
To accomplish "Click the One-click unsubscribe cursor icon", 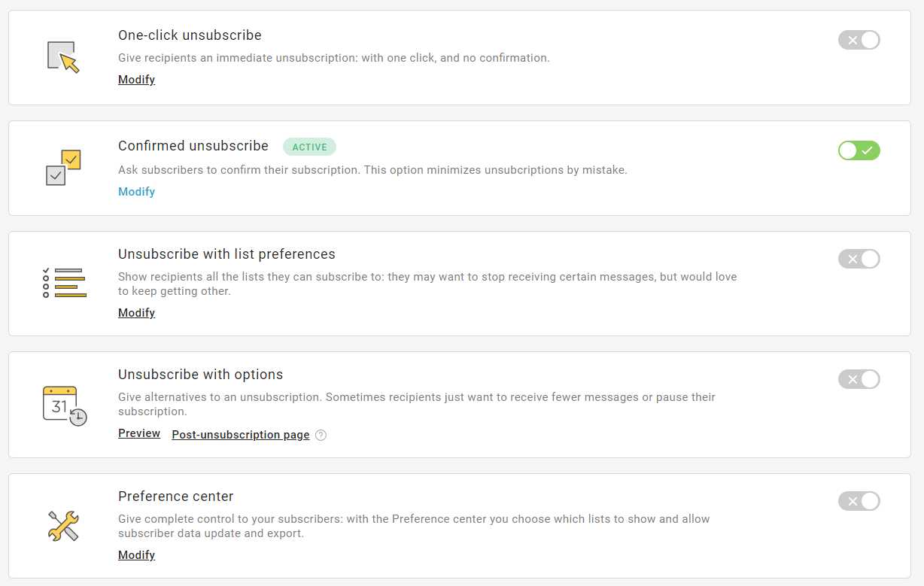I will tap(63, 57).
